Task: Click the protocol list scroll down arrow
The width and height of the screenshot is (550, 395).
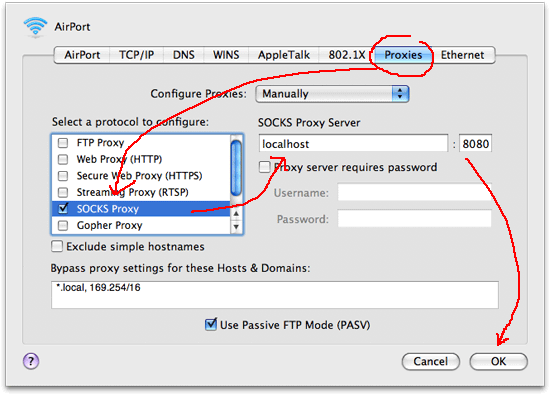Action: [x=236, y=227]
